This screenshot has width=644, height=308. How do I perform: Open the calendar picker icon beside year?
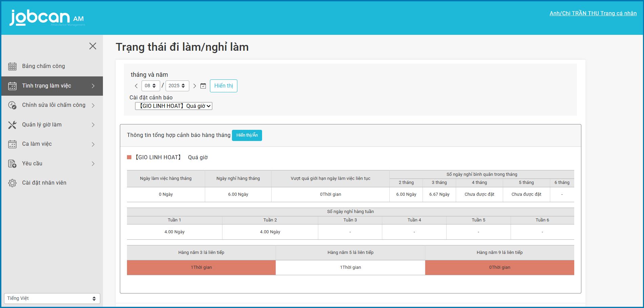(203, 86)
